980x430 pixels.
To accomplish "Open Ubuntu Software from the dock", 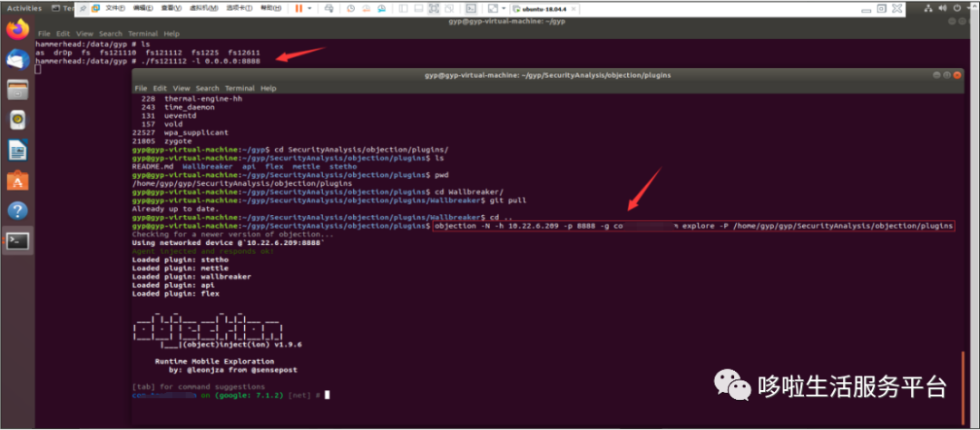I will pyautogui.click(x=17, y=181).
